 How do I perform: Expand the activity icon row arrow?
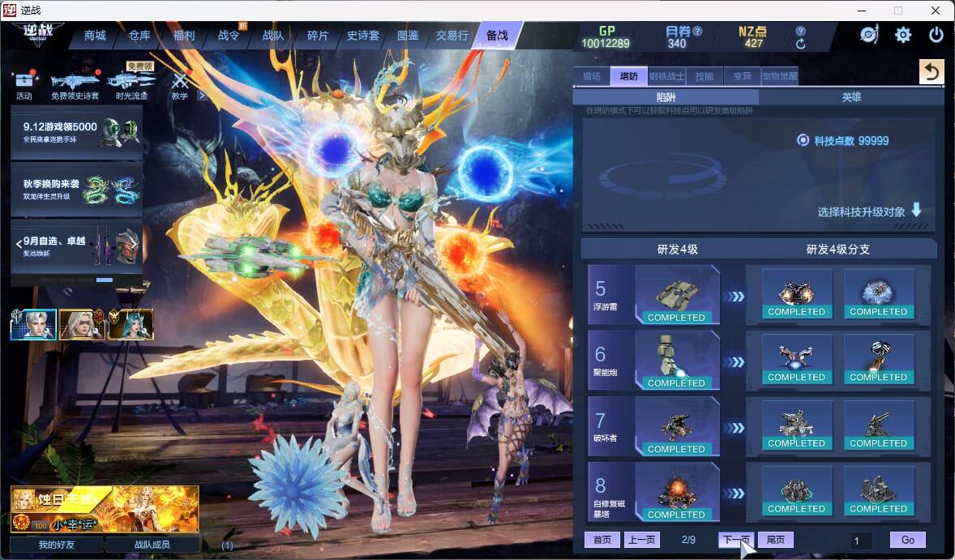[x=202, y=96]
